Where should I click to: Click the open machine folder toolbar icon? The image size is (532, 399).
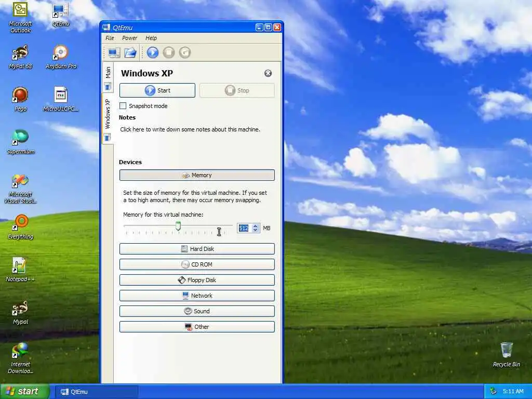click(130, 52)
